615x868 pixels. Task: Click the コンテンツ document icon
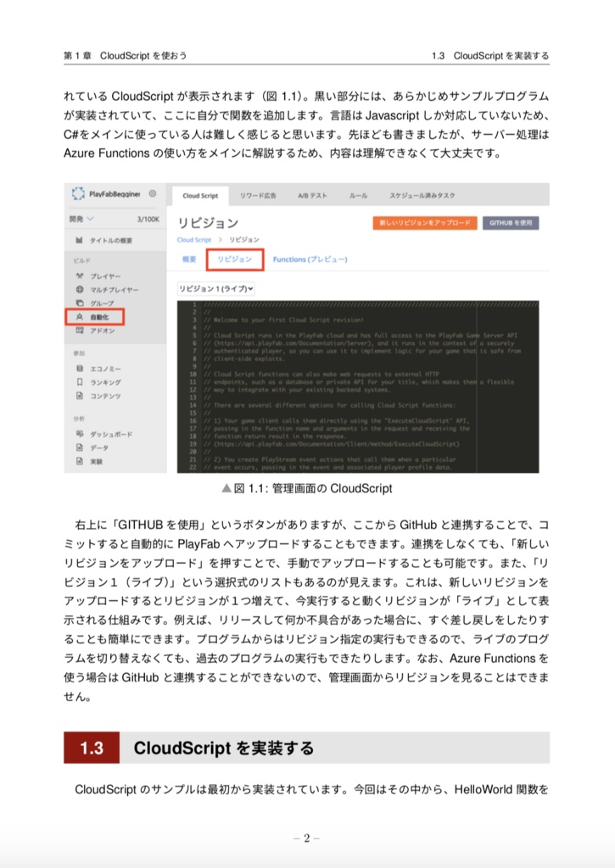79,396
